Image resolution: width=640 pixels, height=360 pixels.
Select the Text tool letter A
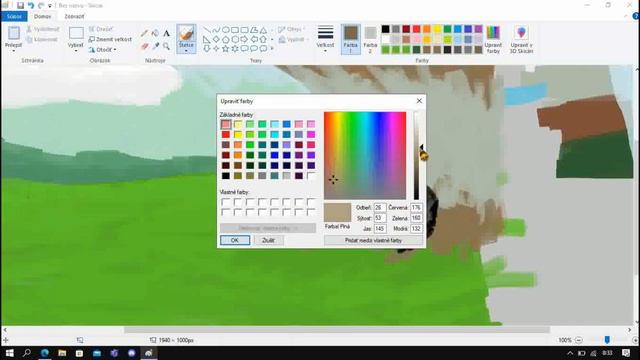pos(166,33)
